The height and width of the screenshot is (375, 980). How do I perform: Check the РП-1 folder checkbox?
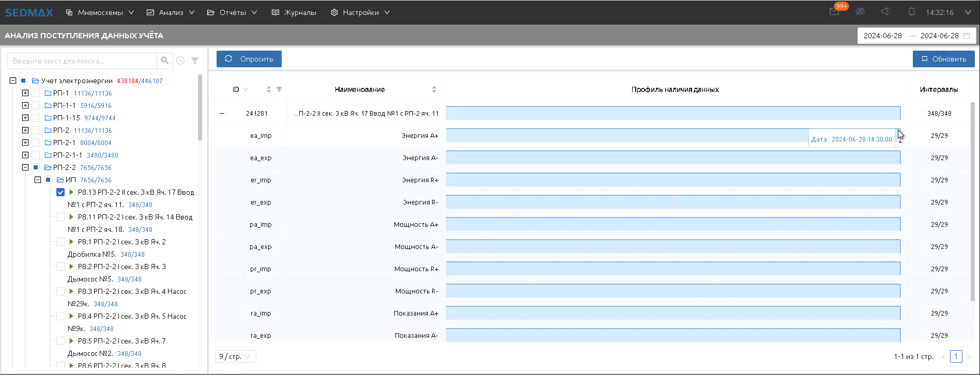click(36, 93)
